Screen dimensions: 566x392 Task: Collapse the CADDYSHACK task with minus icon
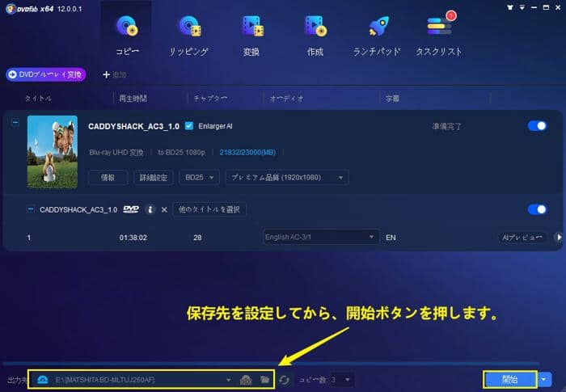[x=15, y=123]
